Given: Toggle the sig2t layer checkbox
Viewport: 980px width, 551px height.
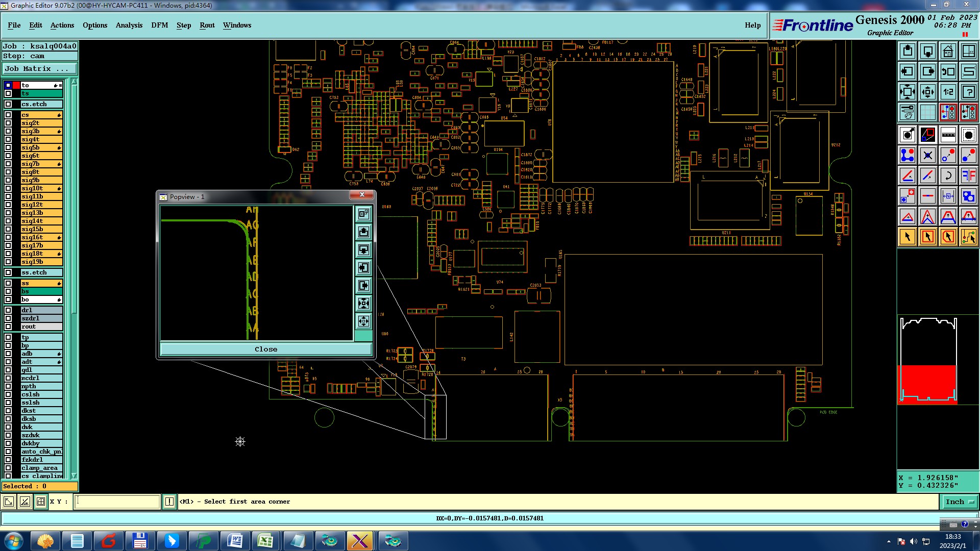Looking at the screenshot, I should pyautogui.click(x=8, y=123).
